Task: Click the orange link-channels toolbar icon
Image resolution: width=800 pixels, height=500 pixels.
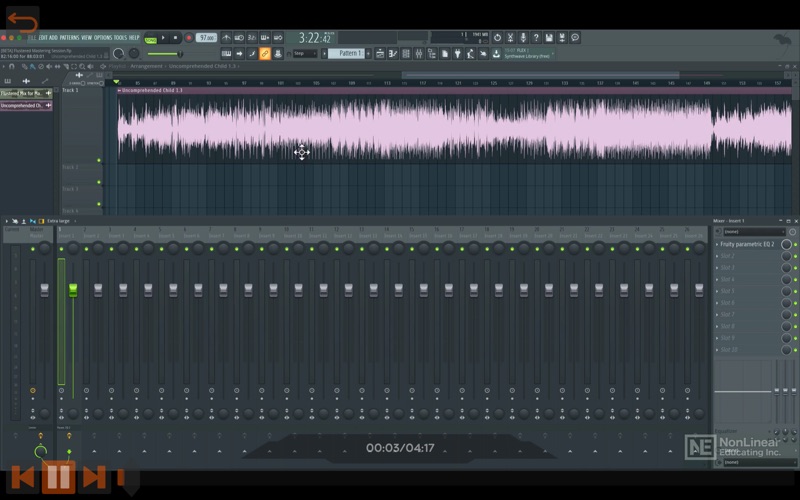Action: pos(265,53)
